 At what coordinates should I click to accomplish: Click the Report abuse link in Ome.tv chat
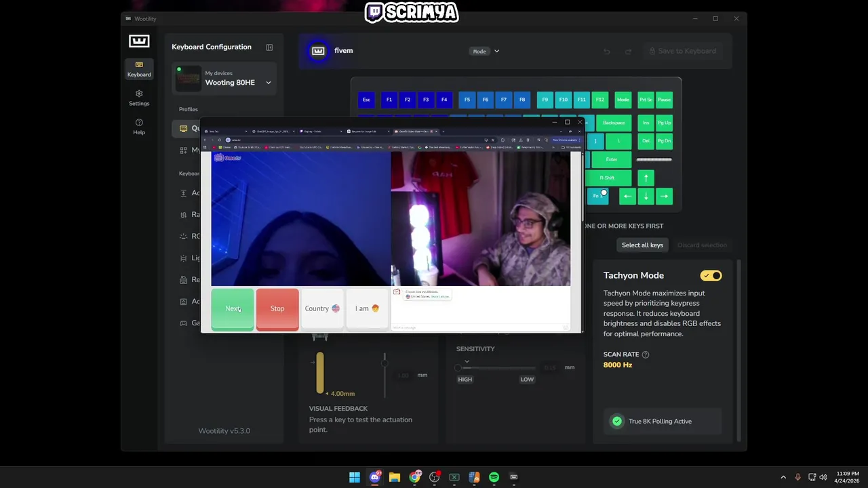[439, 297]
